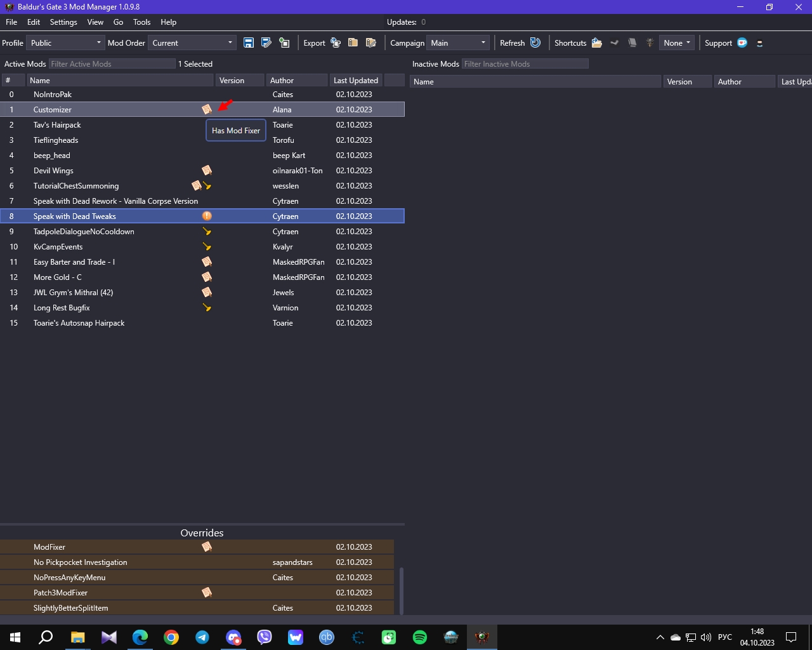Select the beep_head mod row
Viewport: 812px width, 650px height.
click(x=202, y=155)
